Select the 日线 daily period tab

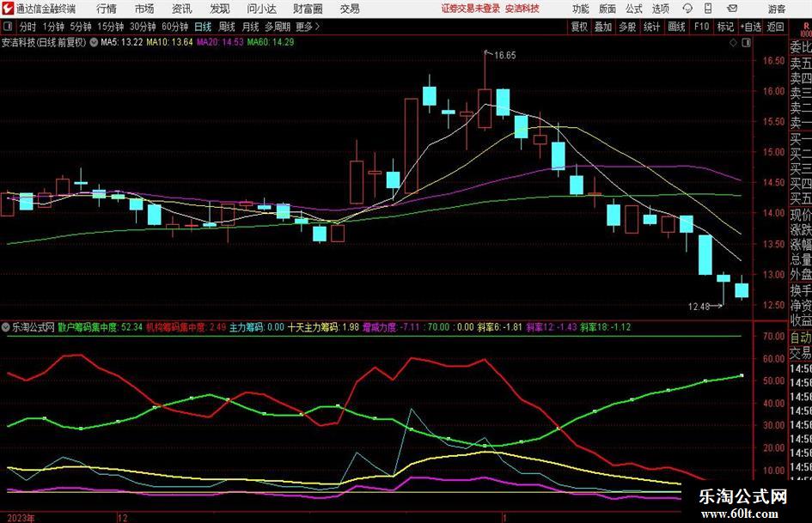pyautogui.click(x=203, y=27)
